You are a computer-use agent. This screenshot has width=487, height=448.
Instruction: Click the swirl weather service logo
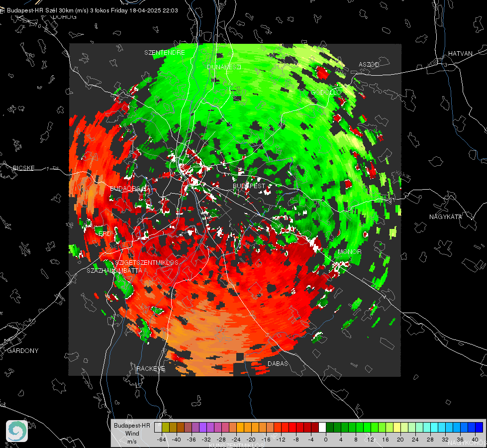[17, 431]
